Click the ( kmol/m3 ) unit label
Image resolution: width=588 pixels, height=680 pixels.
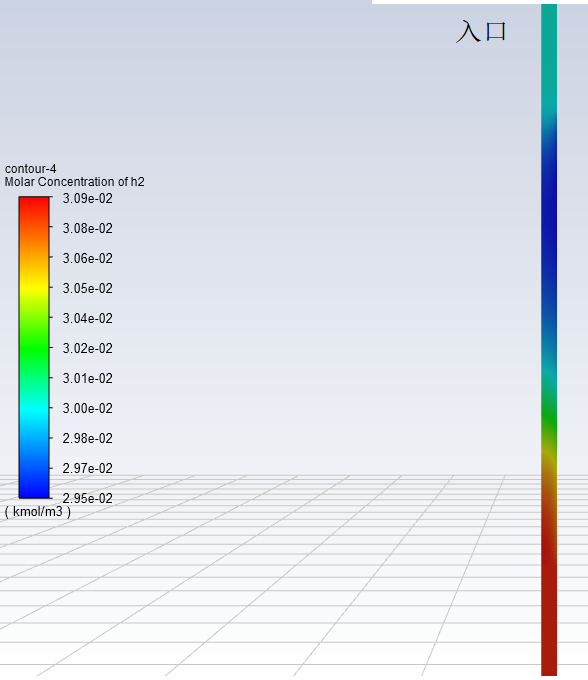[38, 512]
